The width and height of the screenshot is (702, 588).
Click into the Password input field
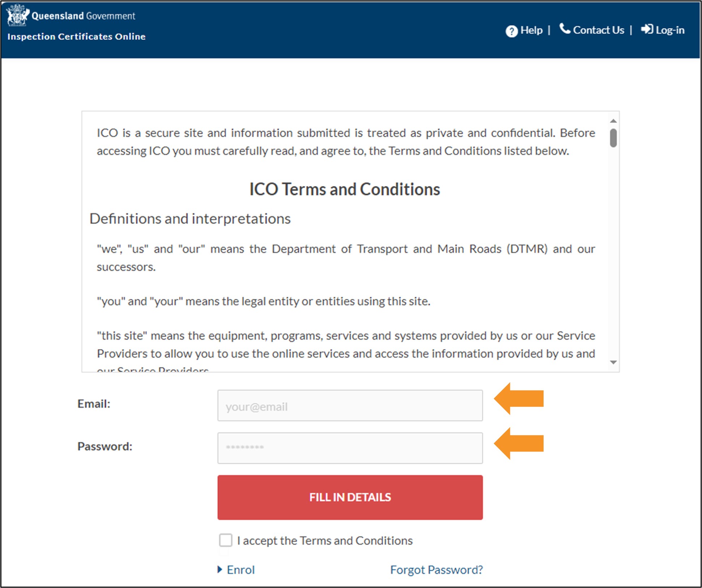[x=349, y=448]
